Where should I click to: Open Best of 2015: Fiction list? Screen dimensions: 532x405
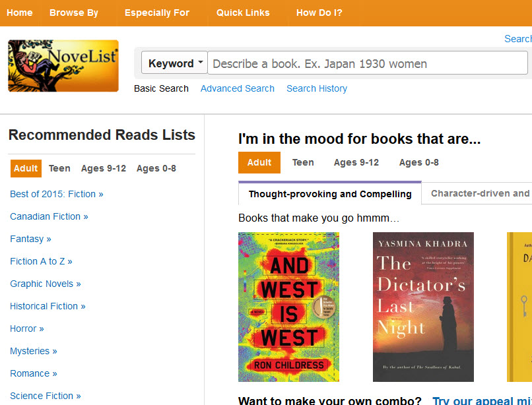57,194
